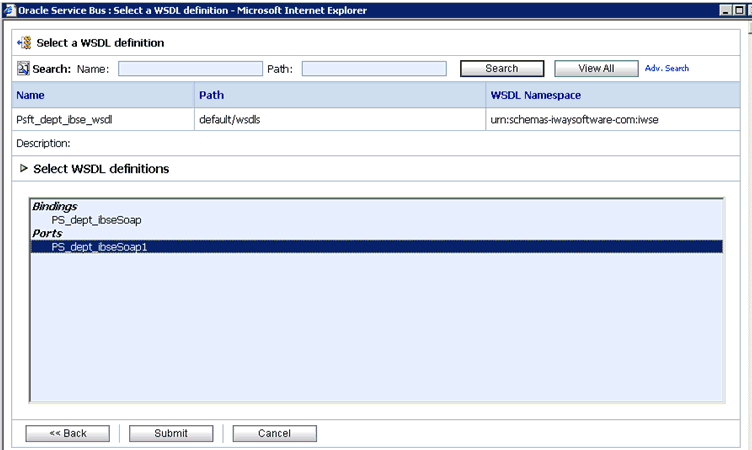Click the Description label

click(43, 143)
